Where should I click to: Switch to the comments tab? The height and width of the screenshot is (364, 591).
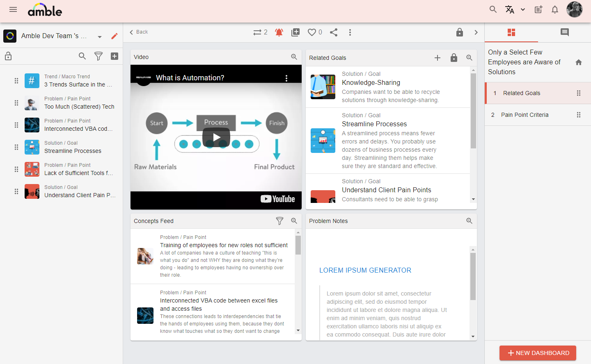[565, 32]
